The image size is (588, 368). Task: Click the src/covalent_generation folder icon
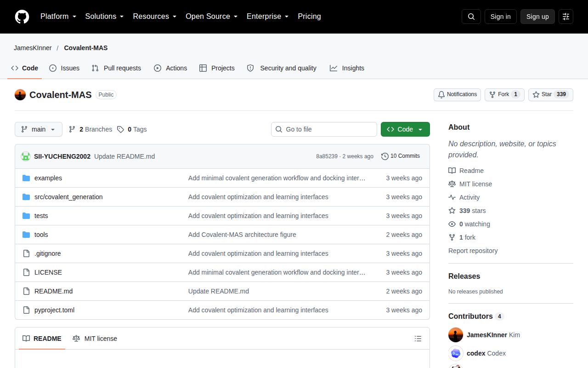(26, 197)
